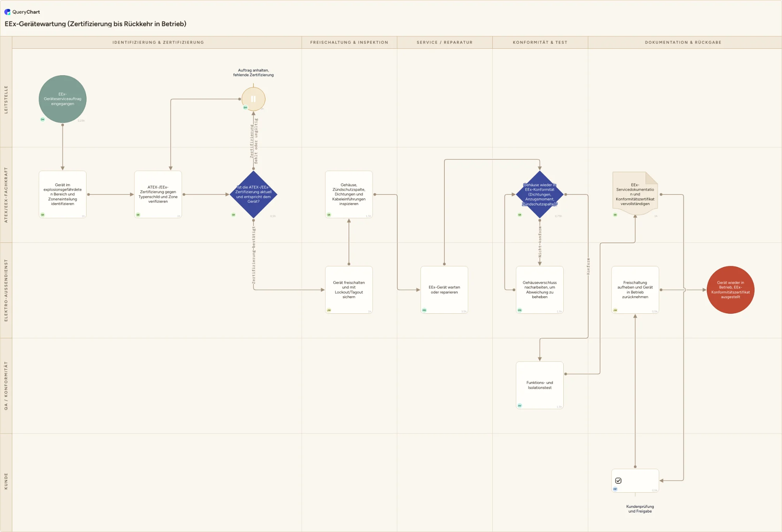Viewport: 782px width, 532px height.
Task: Click the AV avatar on Funktions- und Isolationstest
Action: (x=520, y=405)
